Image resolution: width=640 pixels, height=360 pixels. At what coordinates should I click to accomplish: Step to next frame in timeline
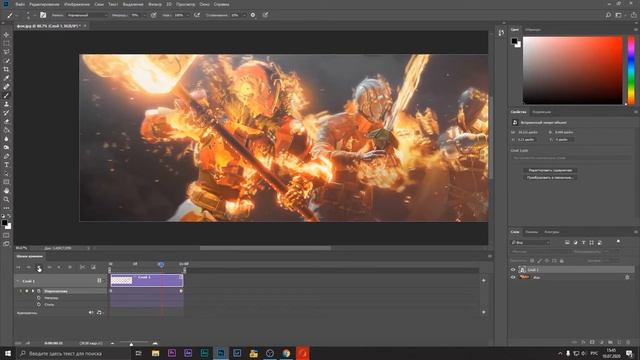(x=49, y=267)
